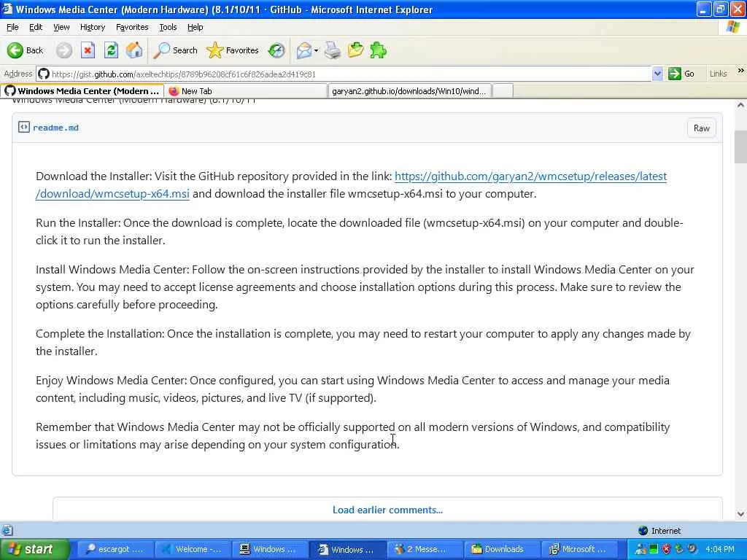Viewport: 747px width, 560px height.
Task: Switch to the 2 Messe... taskbar window
Action: pos(425,549)
